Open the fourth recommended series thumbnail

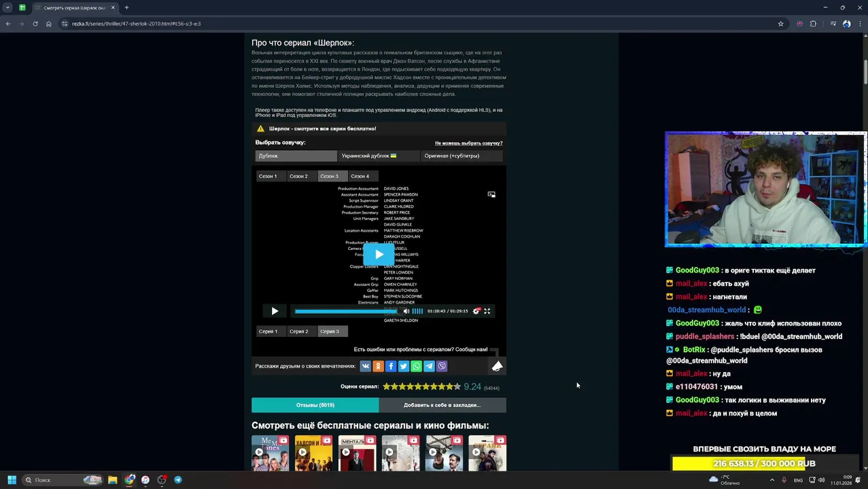click(400, 453)
